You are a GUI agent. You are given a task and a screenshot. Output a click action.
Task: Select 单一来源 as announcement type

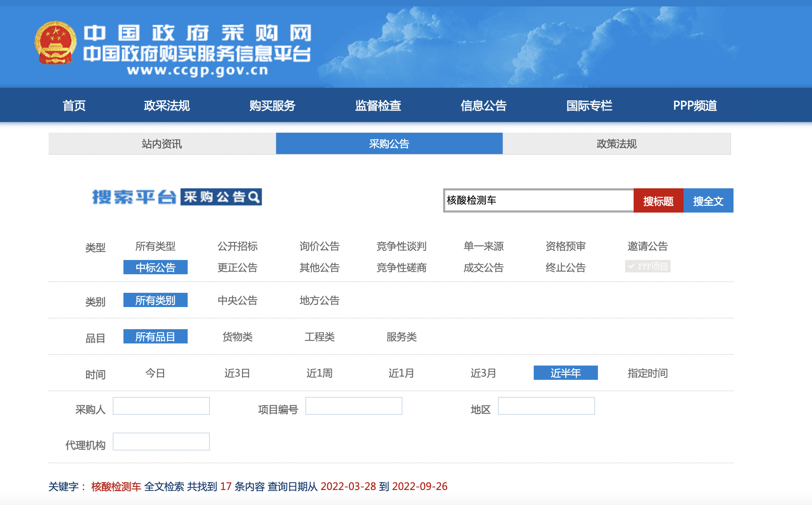click(x=483, y=246)
